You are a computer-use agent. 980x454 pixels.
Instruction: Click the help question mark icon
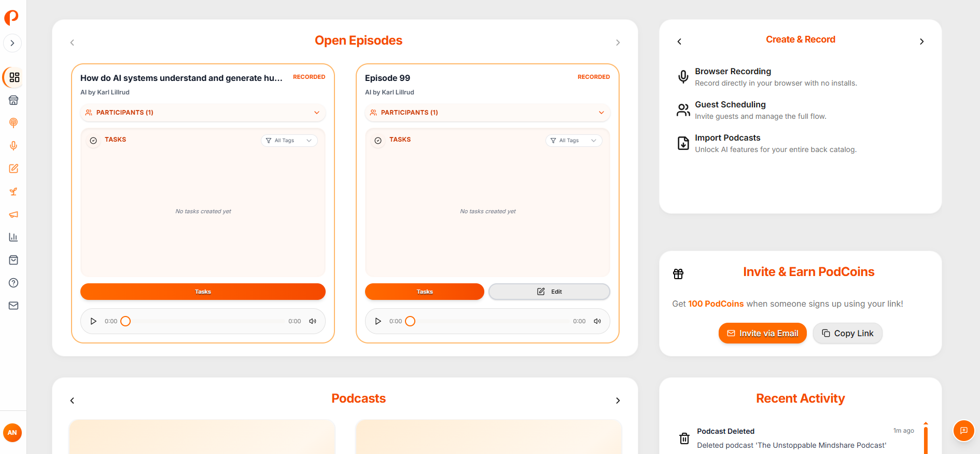click(13, 283)
